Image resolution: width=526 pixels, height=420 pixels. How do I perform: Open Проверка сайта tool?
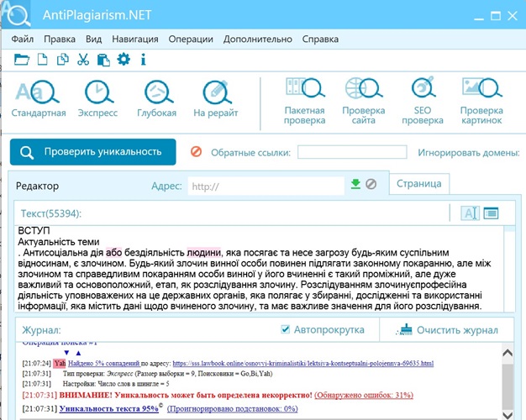click(x=364, y=102)
